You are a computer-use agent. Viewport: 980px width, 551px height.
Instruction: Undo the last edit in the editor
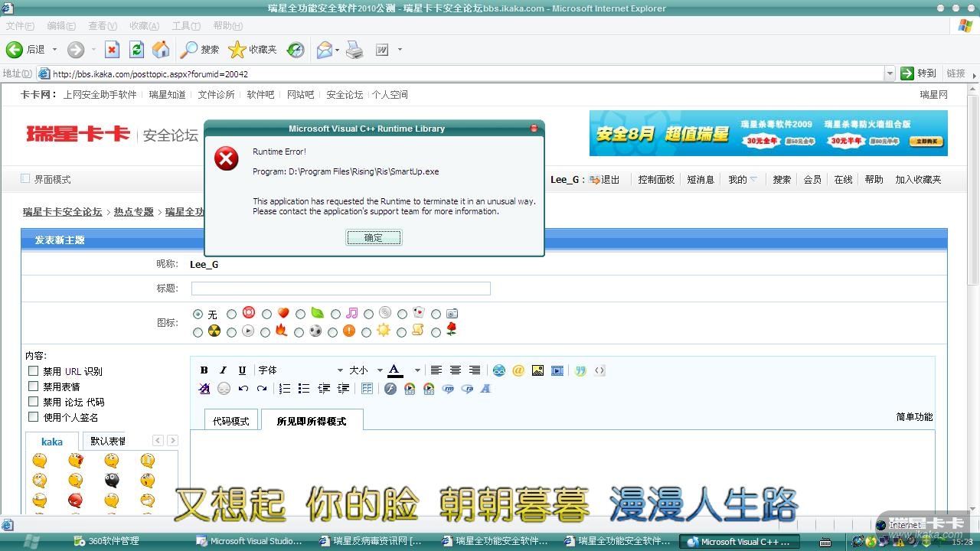[x=243, y=389]
